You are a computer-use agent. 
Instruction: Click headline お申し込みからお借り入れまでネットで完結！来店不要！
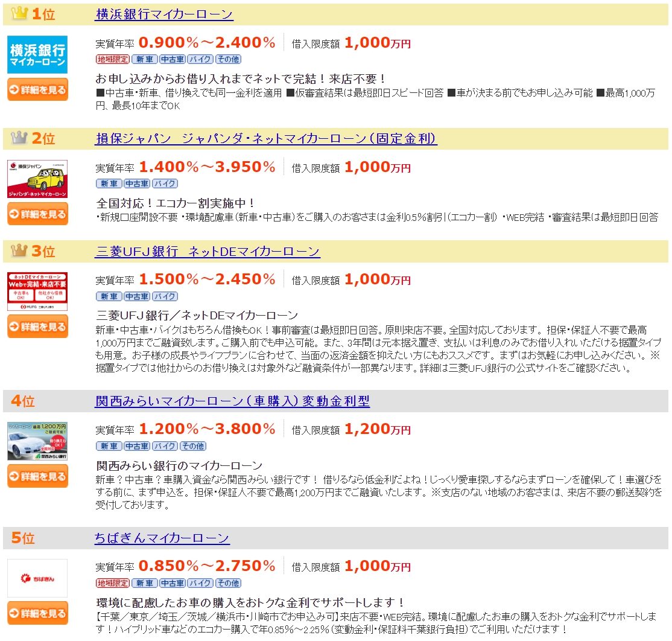(241, 79)
